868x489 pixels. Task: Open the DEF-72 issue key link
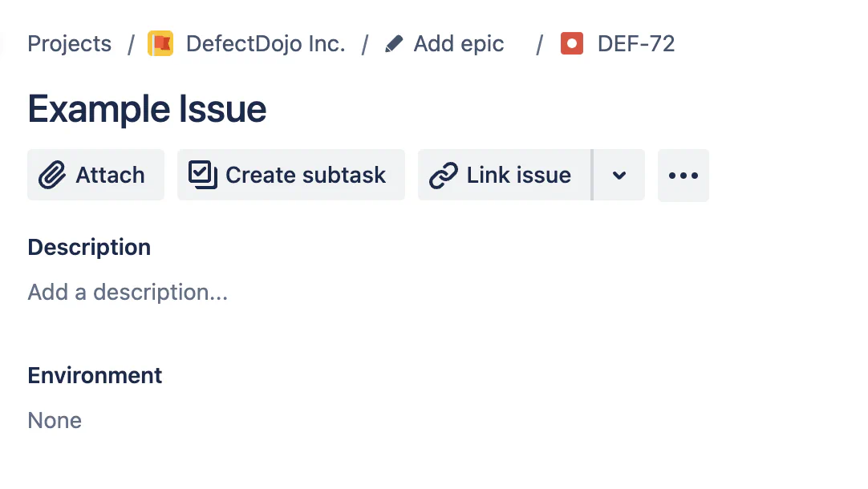click(636, 43)
